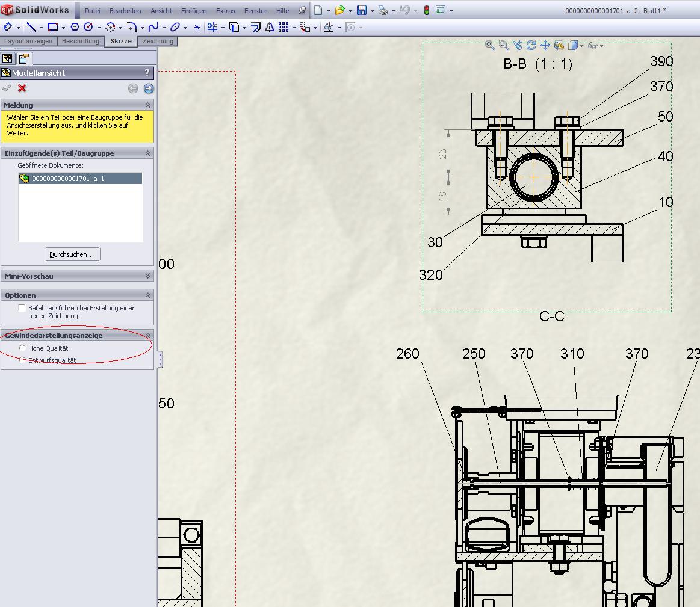Select the Entwurfsqualität radio button
The image size is (700, 607).
23,360
